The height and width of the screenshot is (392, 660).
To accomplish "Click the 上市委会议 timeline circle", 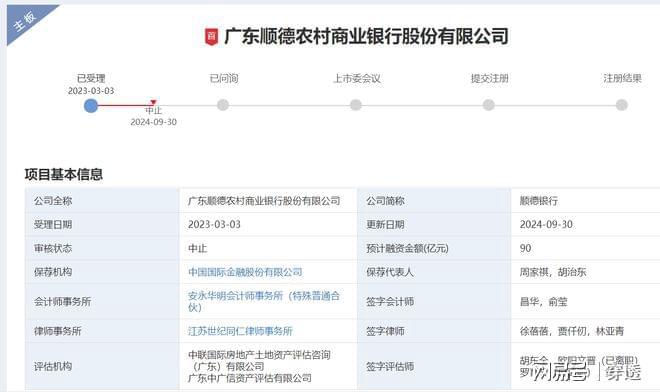I will tap(356, 105).
